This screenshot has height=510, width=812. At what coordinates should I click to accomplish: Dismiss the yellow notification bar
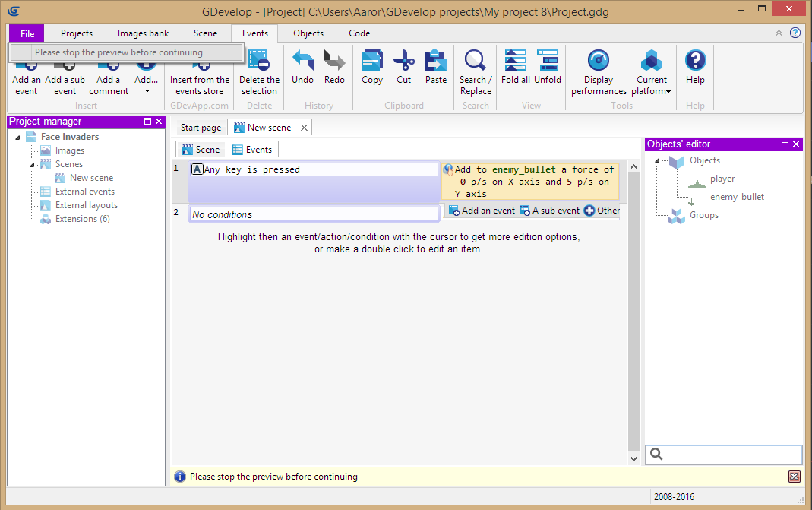tap(795, 477)
